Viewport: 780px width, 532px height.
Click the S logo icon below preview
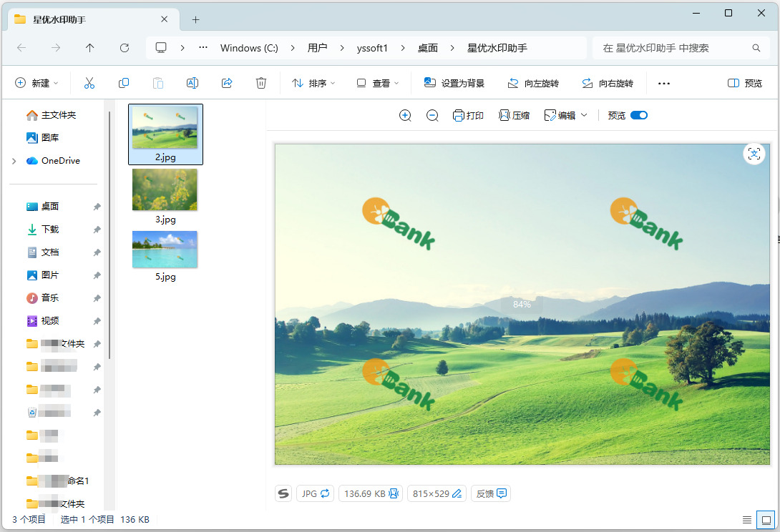point(283,493)
